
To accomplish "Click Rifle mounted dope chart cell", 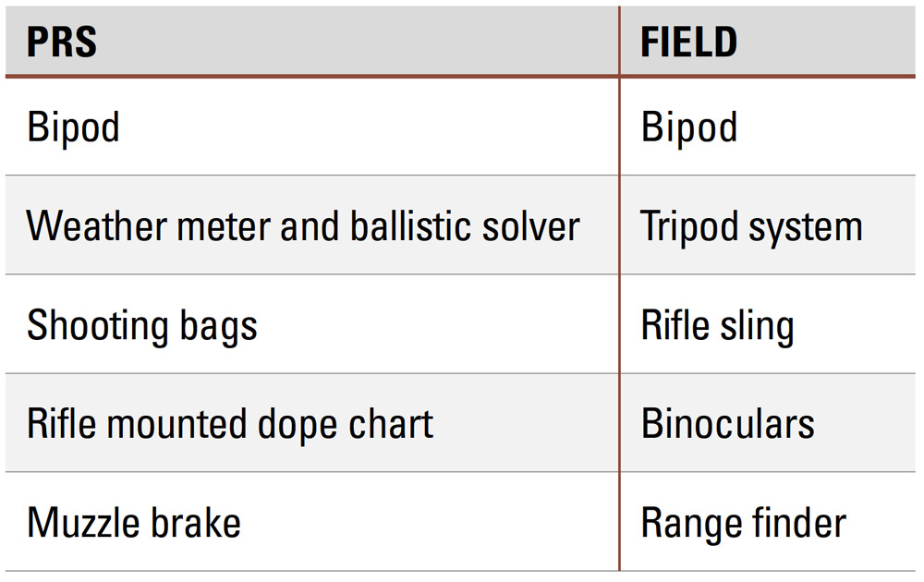I will point(312,423).
